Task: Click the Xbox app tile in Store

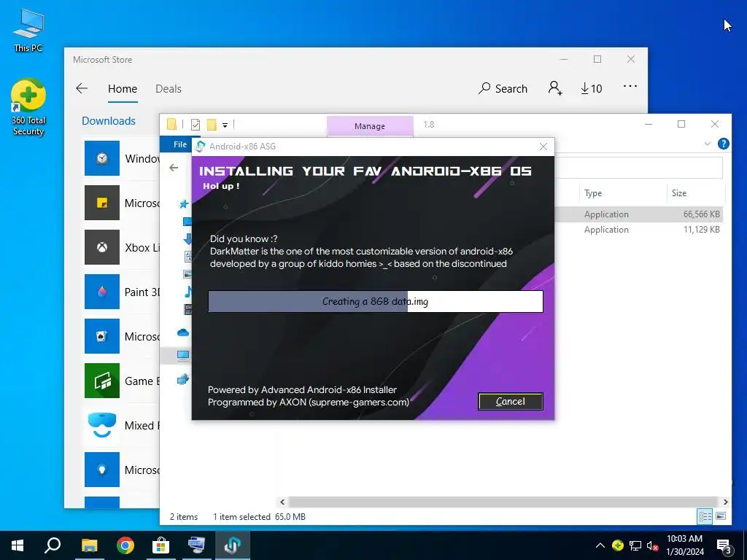Action: [x=102, y=247]
